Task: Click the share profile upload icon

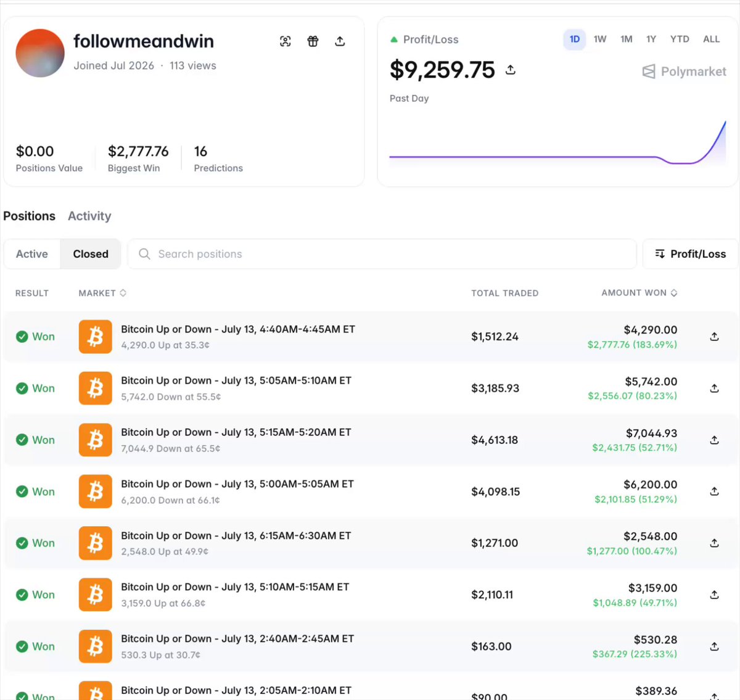Action: click(x=340, y=41)
